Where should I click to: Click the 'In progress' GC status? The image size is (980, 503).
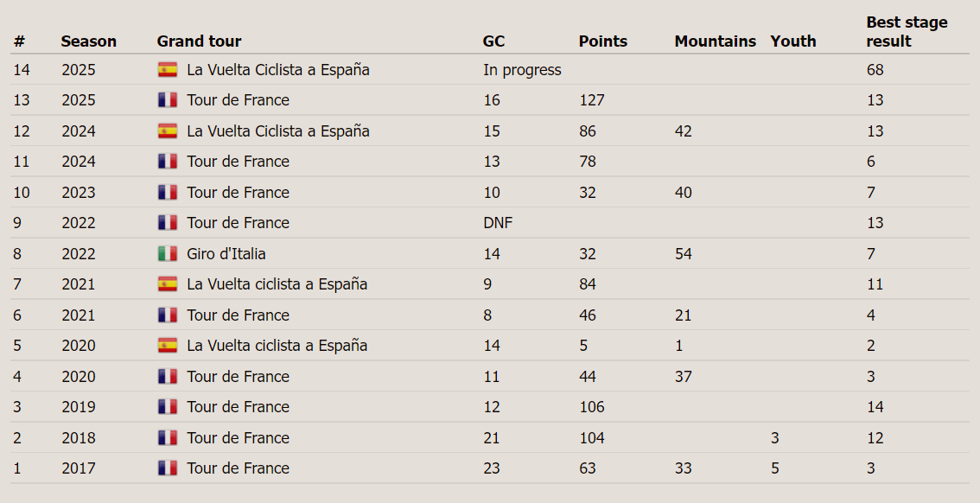click(522, 70)
